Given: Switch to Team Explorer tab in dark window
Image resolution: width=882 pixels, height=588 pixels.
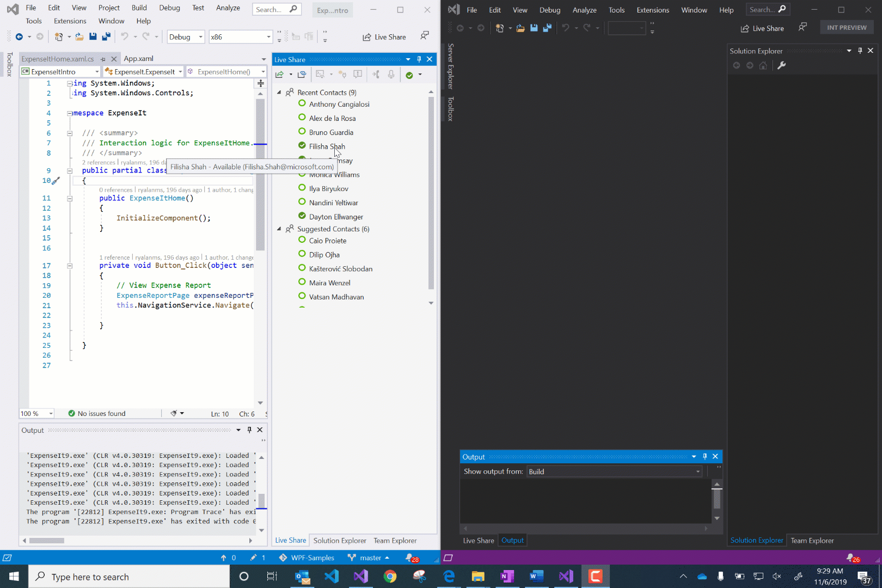Looking at the screenshot, I should [812, 541].
